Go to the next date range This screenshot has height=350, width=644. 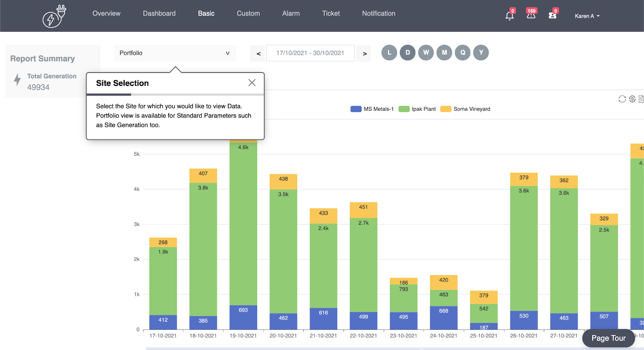click(x=365, y=54)
